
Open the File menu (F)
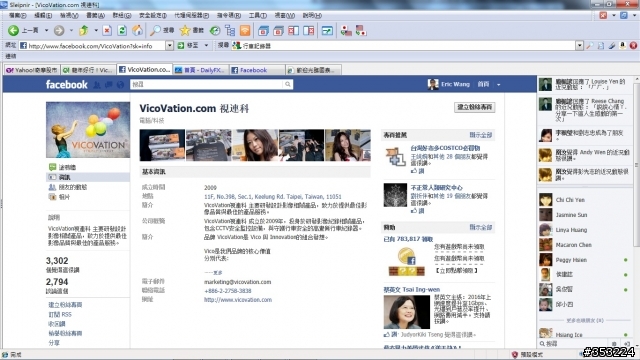click(x=18, y=16)
